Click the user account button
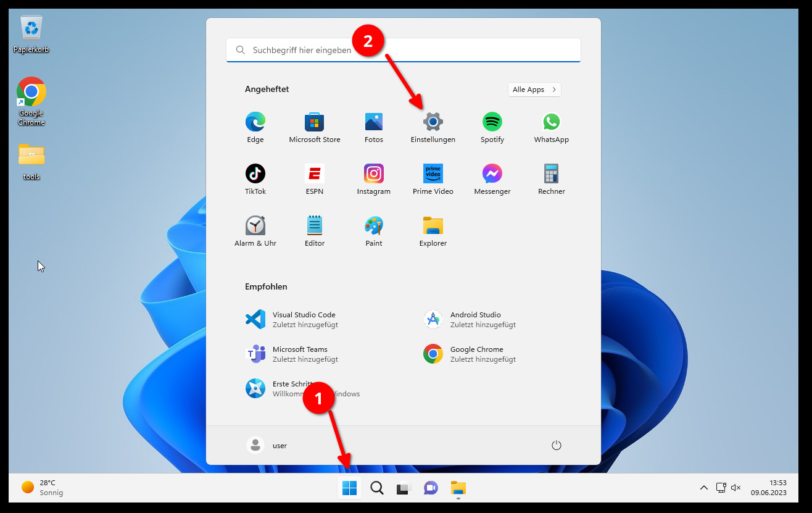The width and height of the screenshot is (812, 513). pos(267,445)
